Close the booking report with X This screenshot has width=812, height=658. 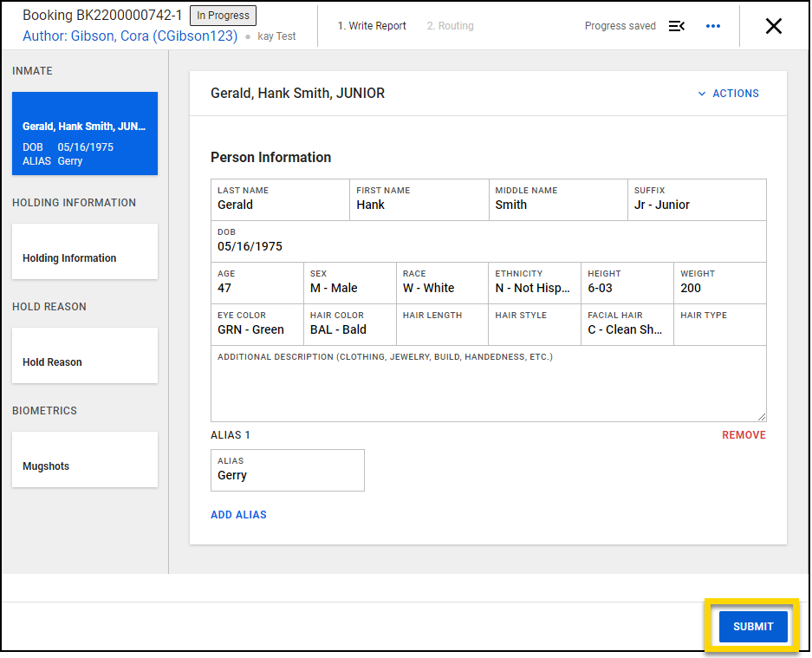tap(774, 26)
